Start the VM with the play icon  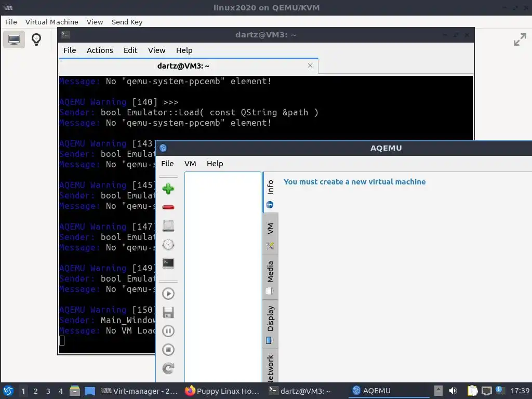coord(168,294)
